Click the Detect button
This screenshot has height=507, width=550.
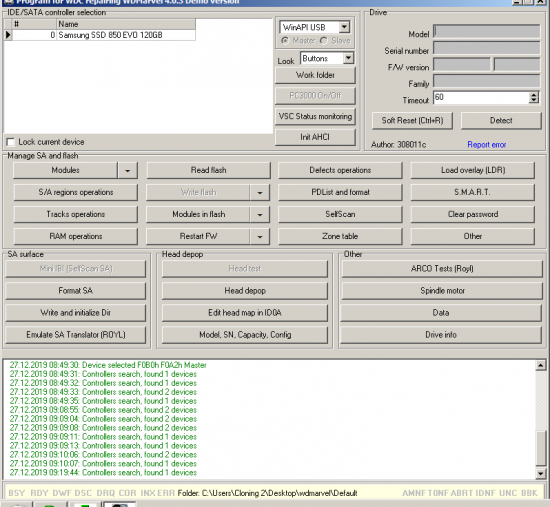pyautogui.click(x=501, y=121)
